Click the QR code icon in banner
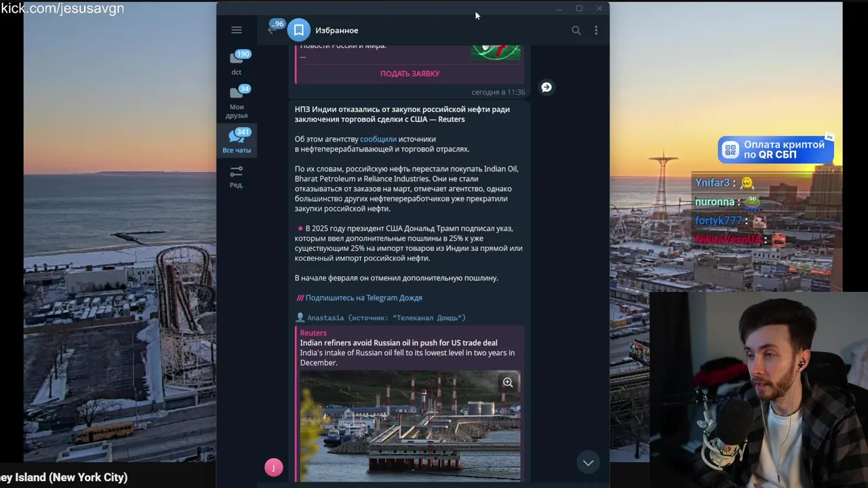Screen dimensions: 868x488 pos(730,150)
